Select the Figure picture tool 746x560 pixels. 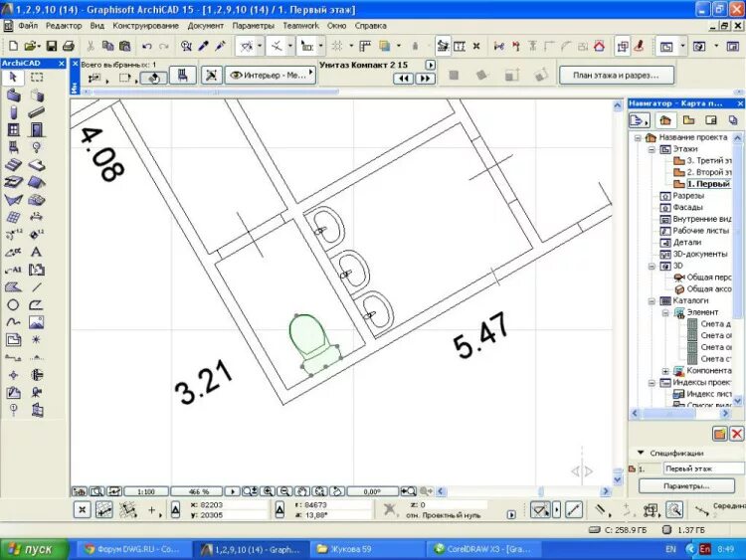37,322
